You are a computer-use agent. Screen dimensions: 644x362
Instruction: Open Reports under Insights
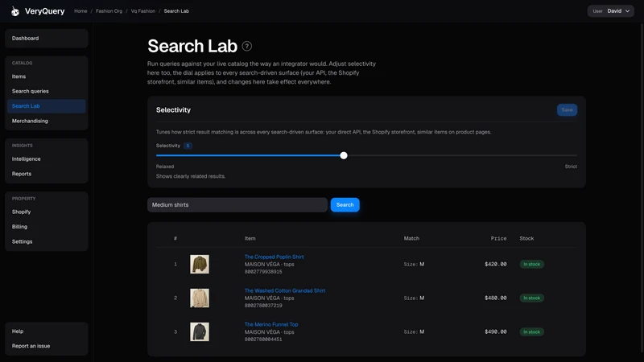click(47, 174)
